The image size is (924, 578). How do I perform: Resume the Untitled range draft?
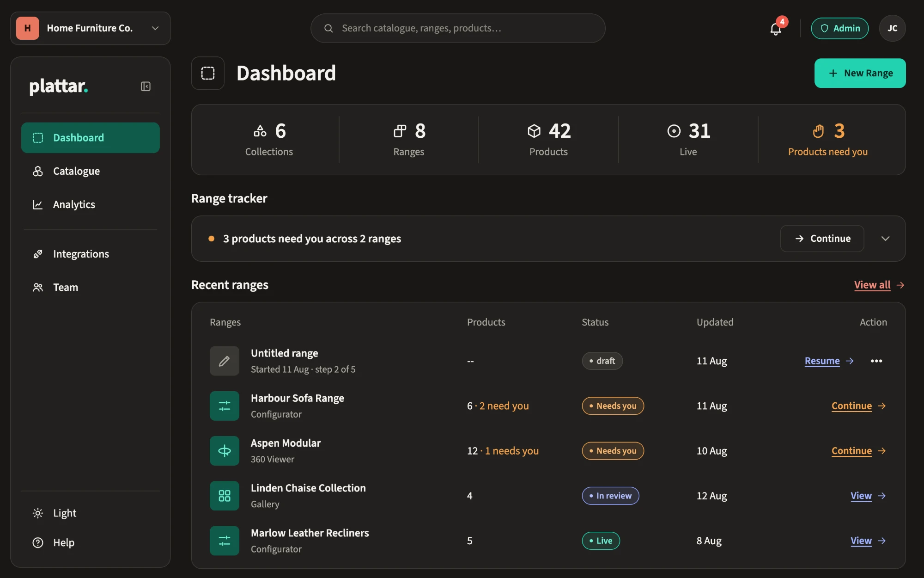pyautogui.click(x=822, y=361)
